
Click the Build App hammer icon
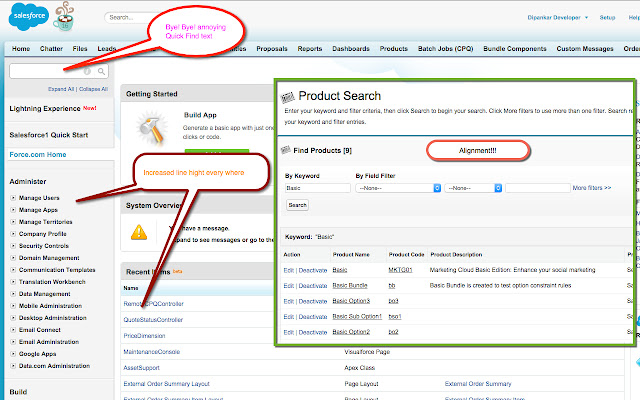pyautogui.click(x=153, y=128)
